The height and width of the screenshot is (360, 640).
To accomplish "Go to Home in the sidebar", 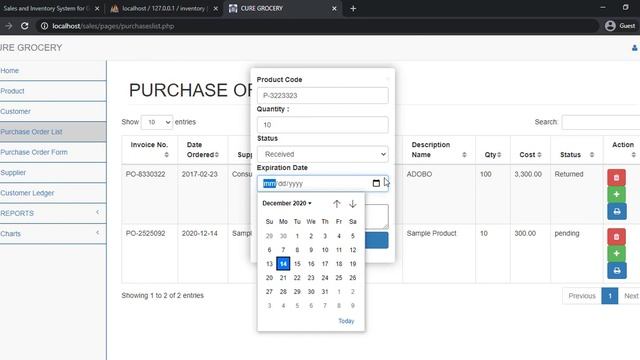I will coord(10,71).
